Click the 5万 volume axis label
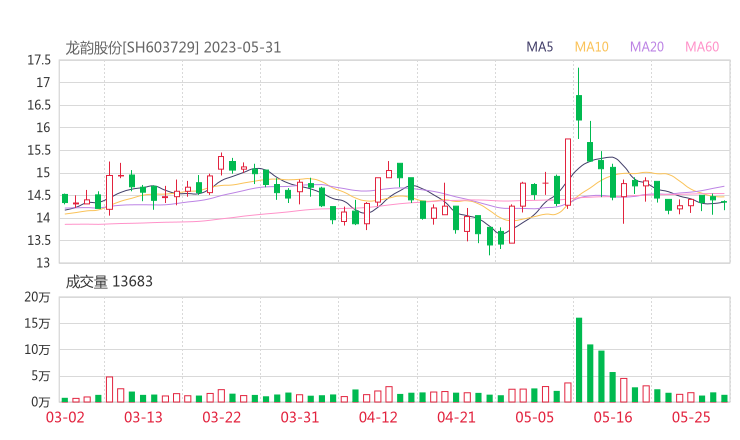 point(41,376)
